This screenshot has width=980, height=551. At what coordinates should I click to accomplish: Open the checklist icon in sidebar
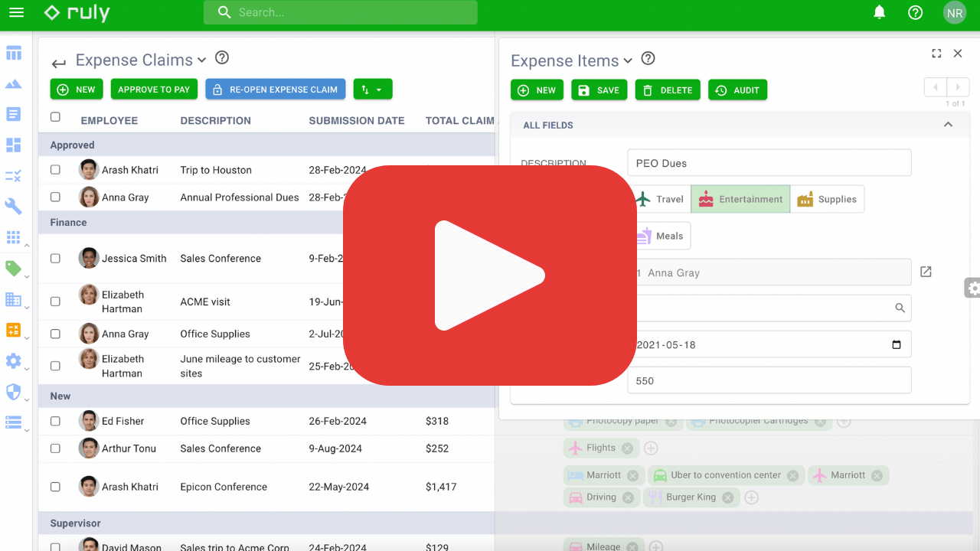(14, 176)
